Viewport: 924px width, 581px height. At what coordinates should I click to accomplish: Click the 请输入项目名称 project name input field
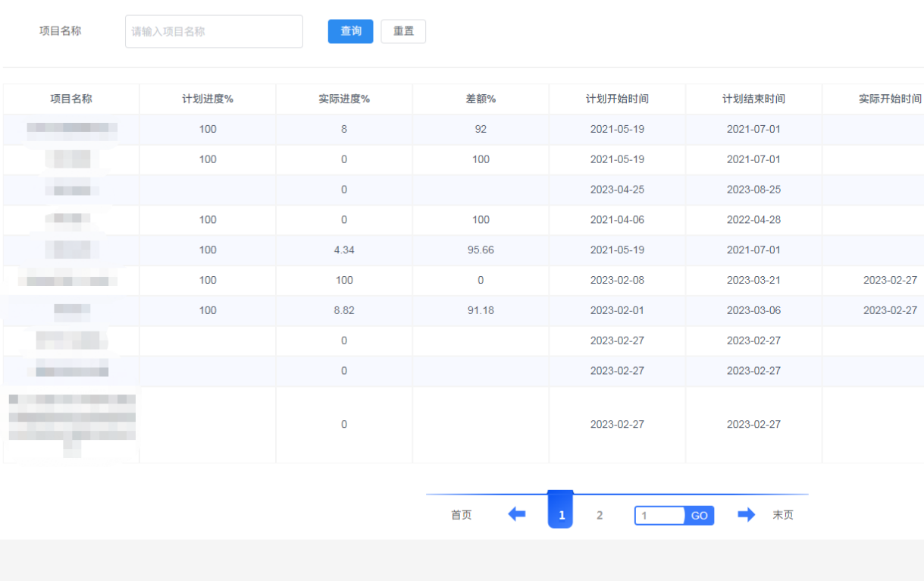coord(213,31)
